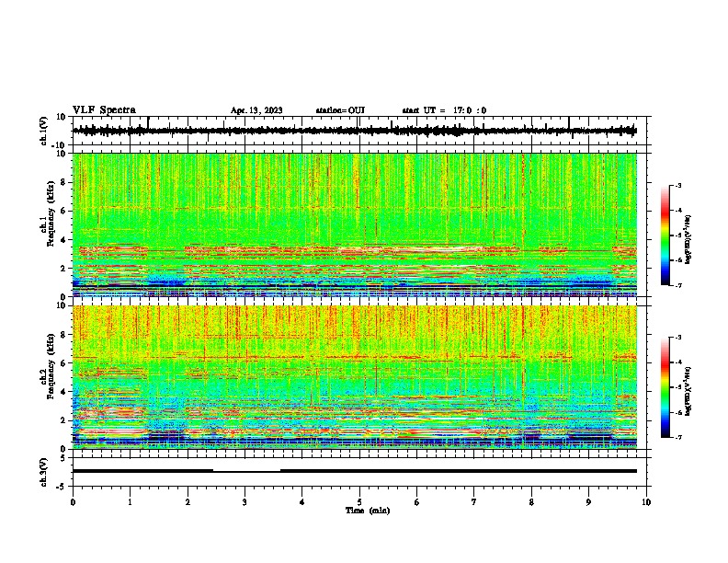
Task: Click the "-3" label on ch.2 color bar
Action: [678, 338]
